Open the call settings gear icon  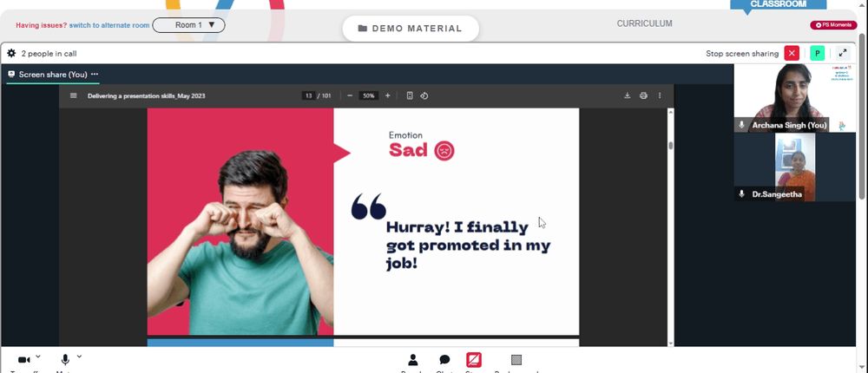(11, 54)
